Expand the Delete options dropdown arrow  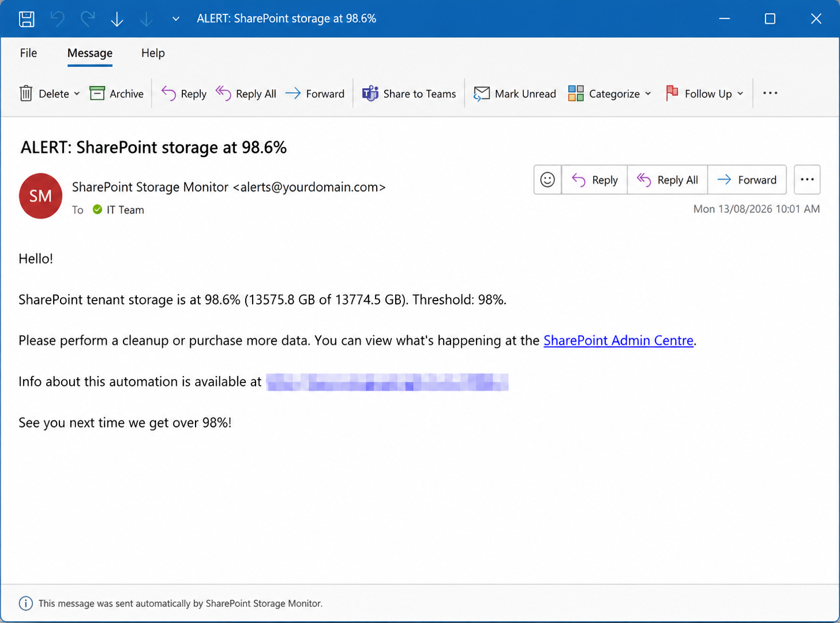click(x=77, y=93)
